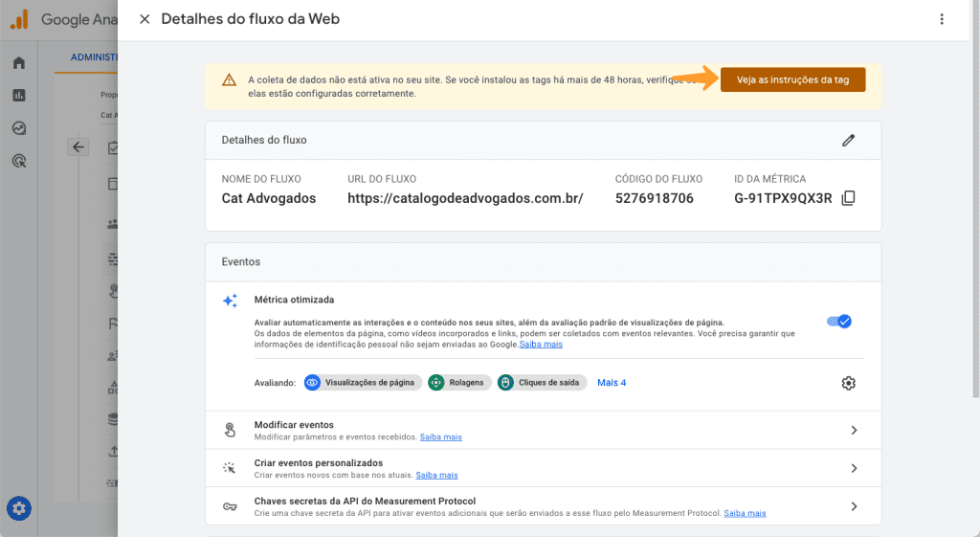
Task: Open the three-dot more options menu
Action: coord(942,19)
